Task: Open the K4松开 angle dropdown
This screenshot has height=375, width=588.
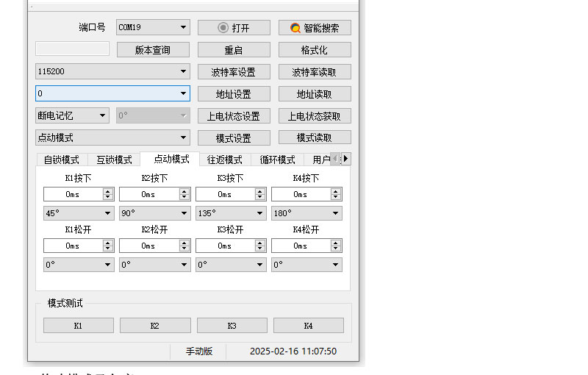Action: pos(306,265)
